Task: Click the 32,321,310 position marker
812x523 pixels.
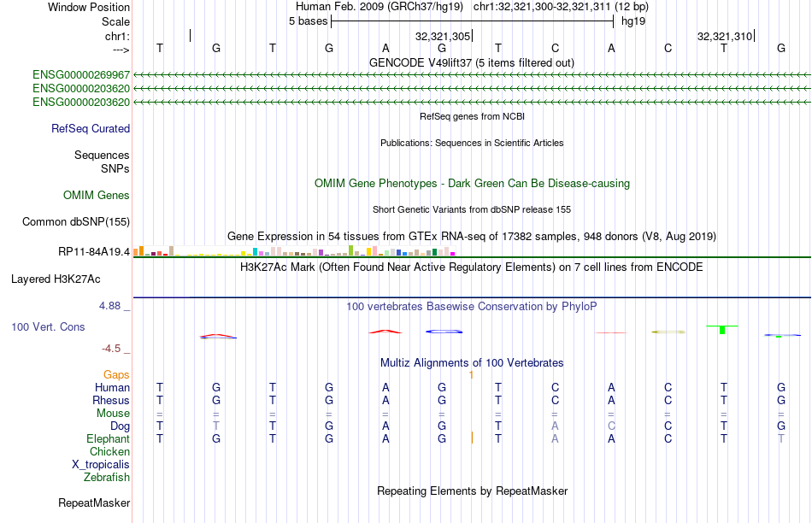Action: (725, 36)
